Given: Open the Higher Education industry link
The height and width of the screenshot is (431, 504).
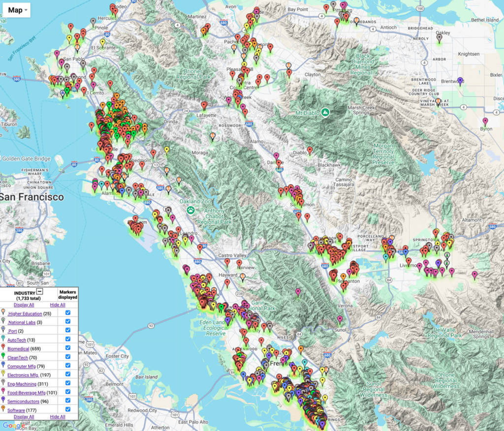Looking at the screenshot, I should pos(25,314).
